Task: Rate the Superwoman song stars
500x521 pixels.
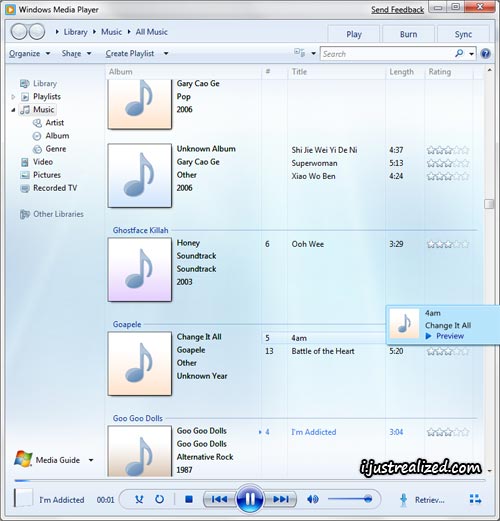Action: tap(448, 163)
